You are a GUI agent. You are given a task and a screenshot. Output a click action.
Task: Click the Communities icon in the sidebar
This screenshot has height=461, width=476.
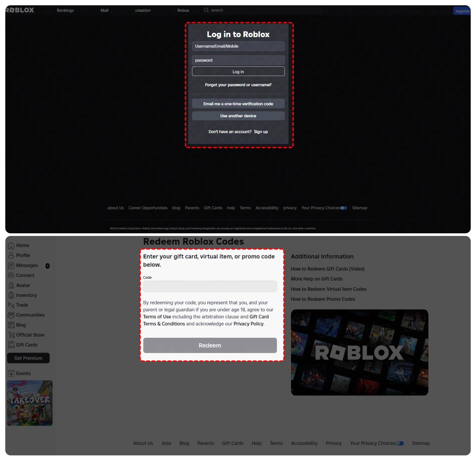pos(11,315)
